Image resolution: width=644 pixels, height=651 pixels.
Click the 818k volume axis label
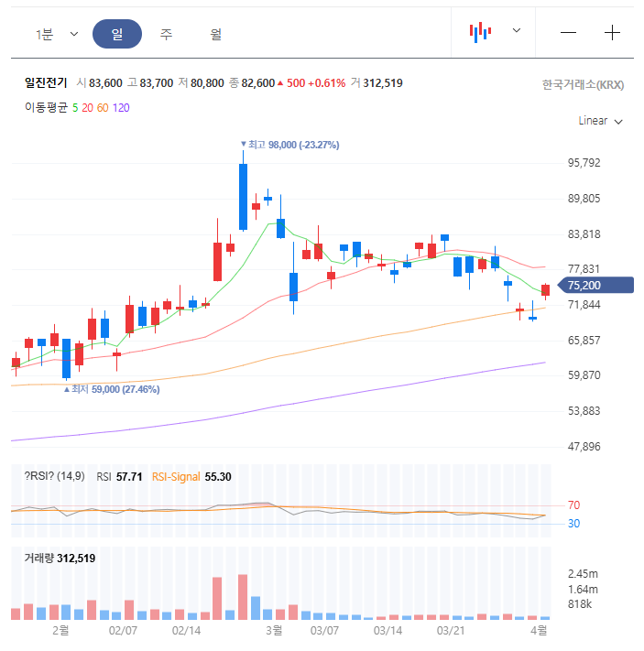tap(580, 604)
